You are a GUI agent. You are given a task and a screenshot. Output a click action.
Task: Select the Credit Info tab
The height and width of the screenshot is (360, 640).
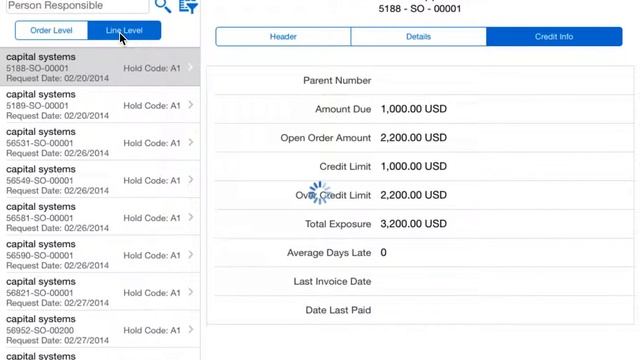point(554,37)
